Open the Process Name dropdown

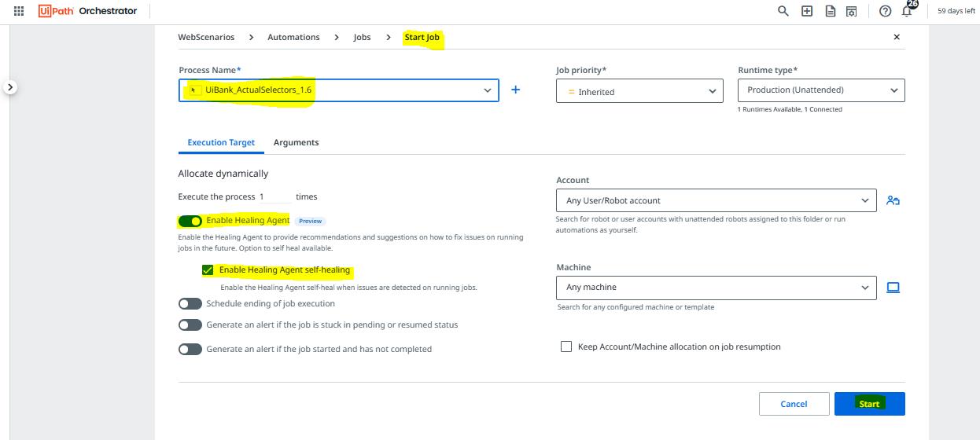[338, 90]
